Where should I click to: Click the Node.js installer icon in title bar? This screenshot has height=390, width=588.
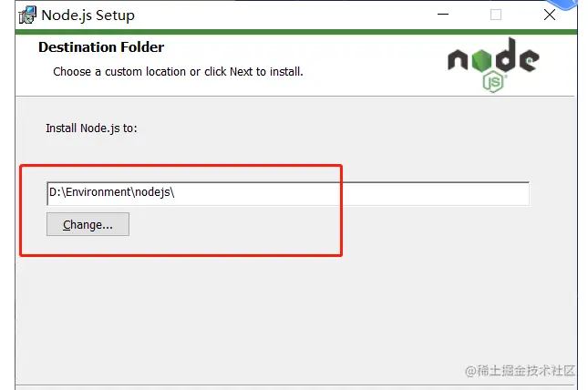[27, 15]
